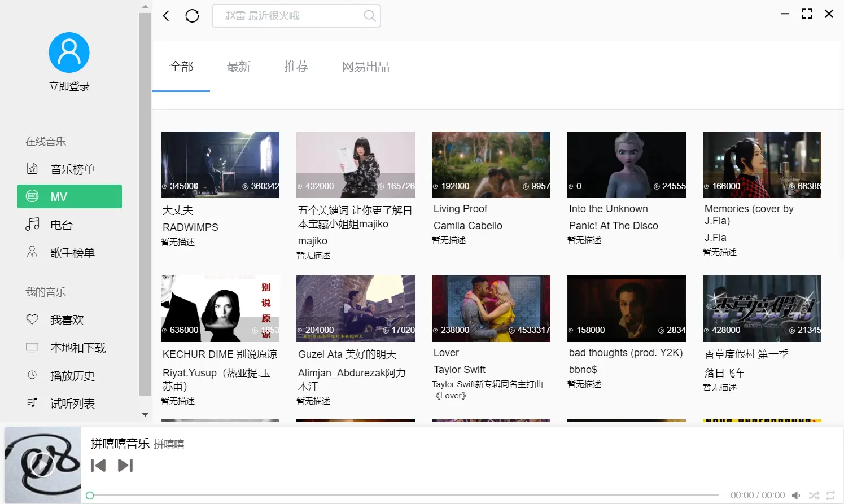Open 大丈夫 RADWIMPS MV thumbnail
Viewport: 844px width, 504px height.
[x=220, y=165]
